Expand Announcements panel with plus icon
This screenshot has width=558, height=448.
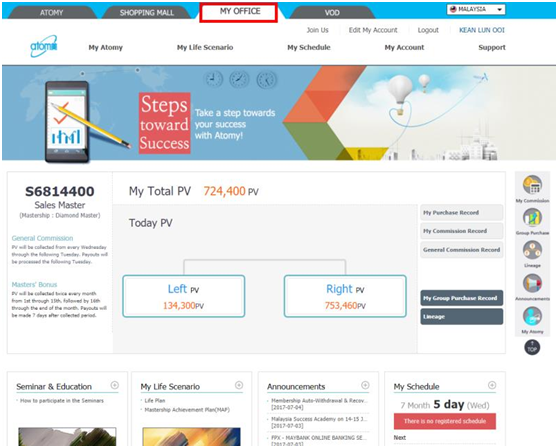coord(365,385)
